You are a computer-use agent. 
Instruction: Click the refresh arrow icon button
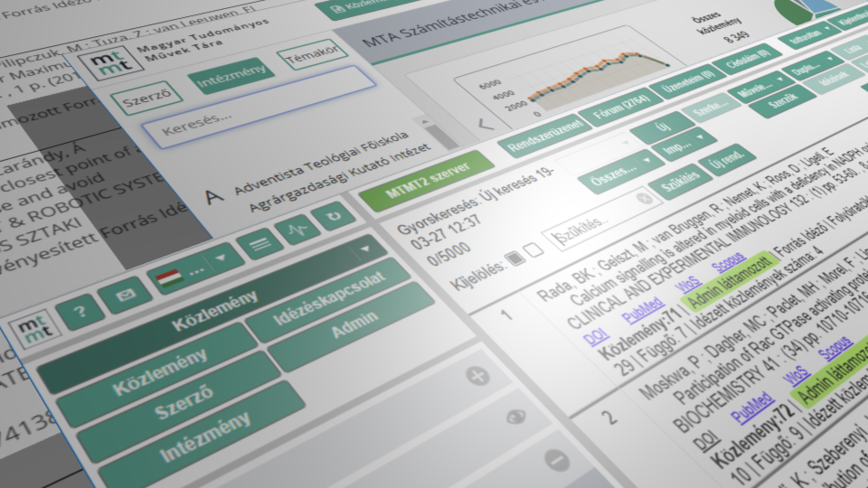tap(334, 216)
